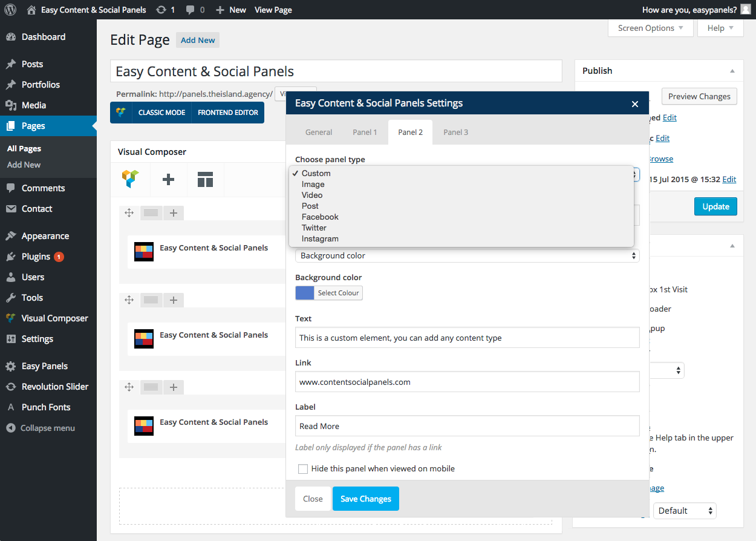Change column layout of the second row
Viewport: 756px width, 541px height.
click(x=151, y=300)
